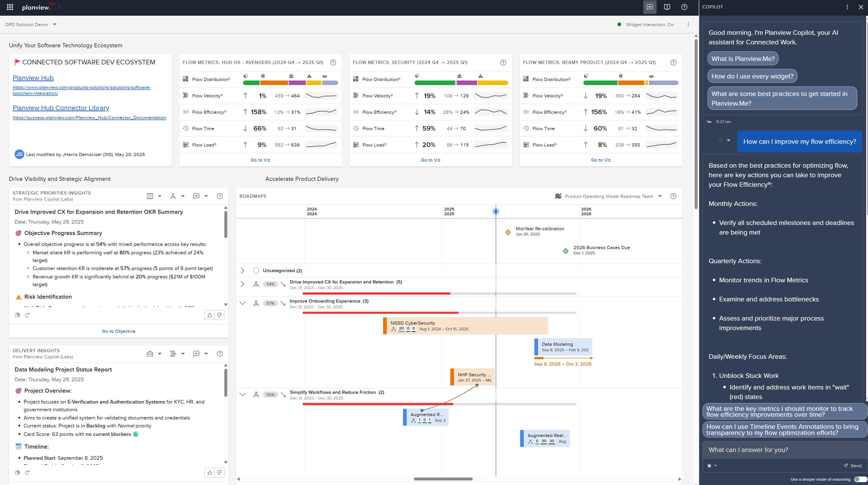The image size is (868, 485).
Task: Collapse Simplify Workflows and Reduce Friction group
Action: (x=242, y=394)
